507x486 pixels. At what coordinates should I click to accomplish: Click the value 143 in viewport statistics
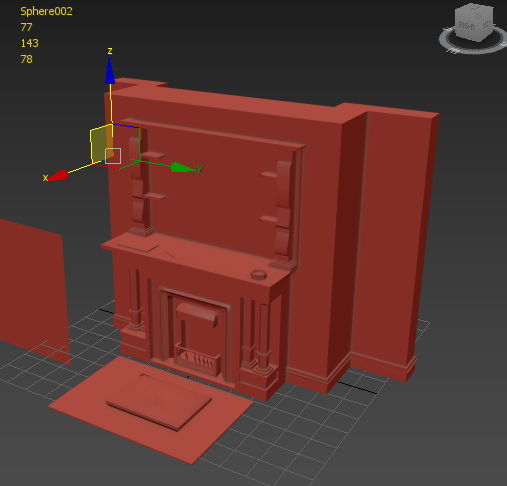(x=29, y=43)
